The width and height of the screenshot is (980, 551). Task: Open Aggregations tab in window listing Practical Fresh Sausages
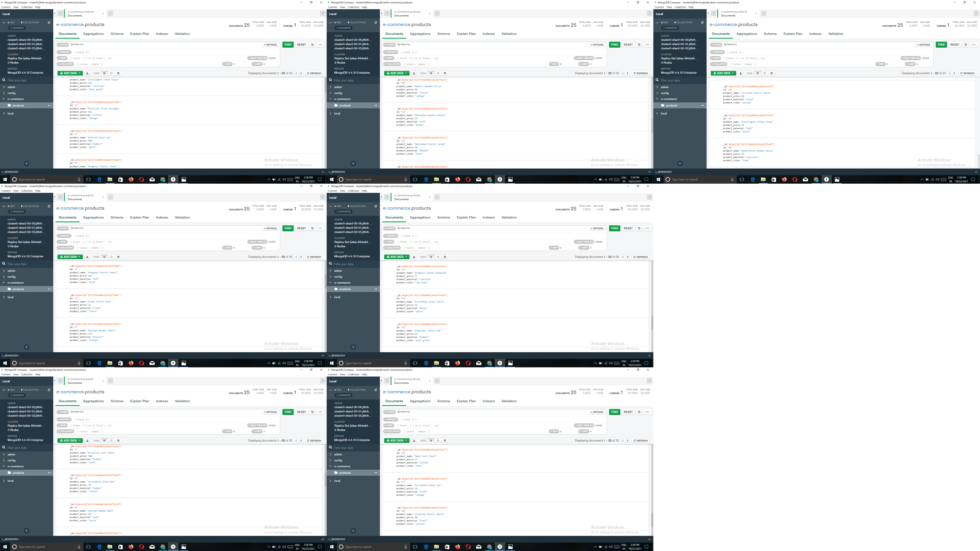click(94, 34)
